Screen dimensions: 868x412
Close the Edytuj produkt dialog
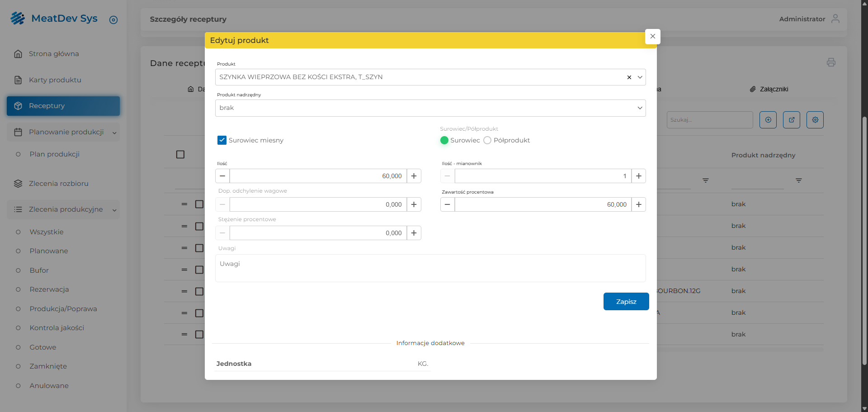652,37
